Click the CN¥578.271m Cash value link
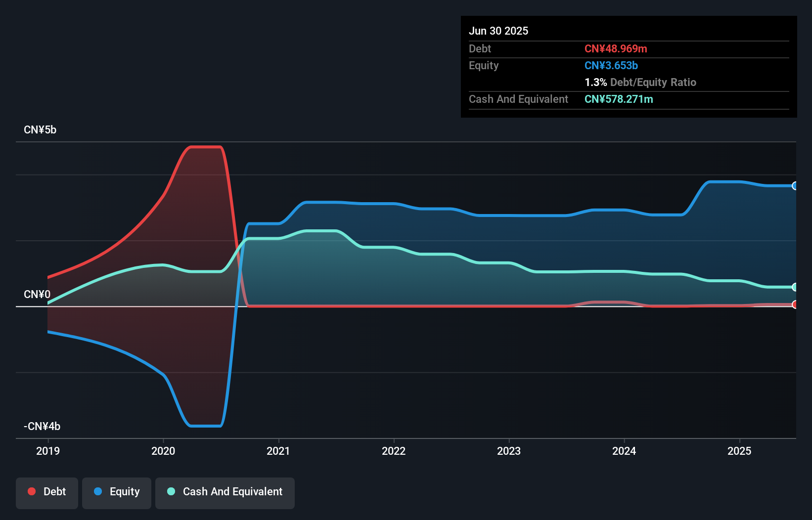Viewport: 812px width, 520px height. point(619,99)
